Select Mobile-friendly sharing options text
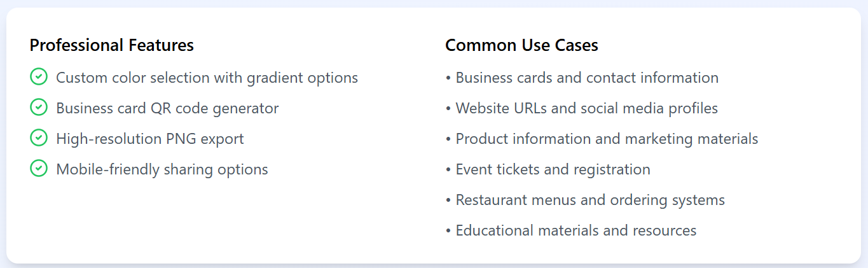Viewport: 868px width, 268px height. click(x=162, y=169)
